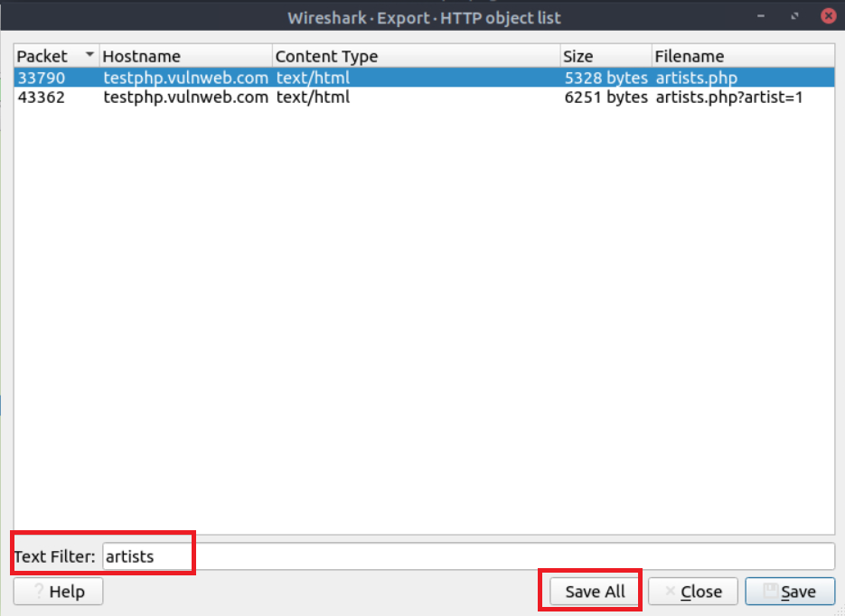This screenshot has width=845, height=616.
Task: Click the minimize window icon in title bar
Action: (762, 16)
